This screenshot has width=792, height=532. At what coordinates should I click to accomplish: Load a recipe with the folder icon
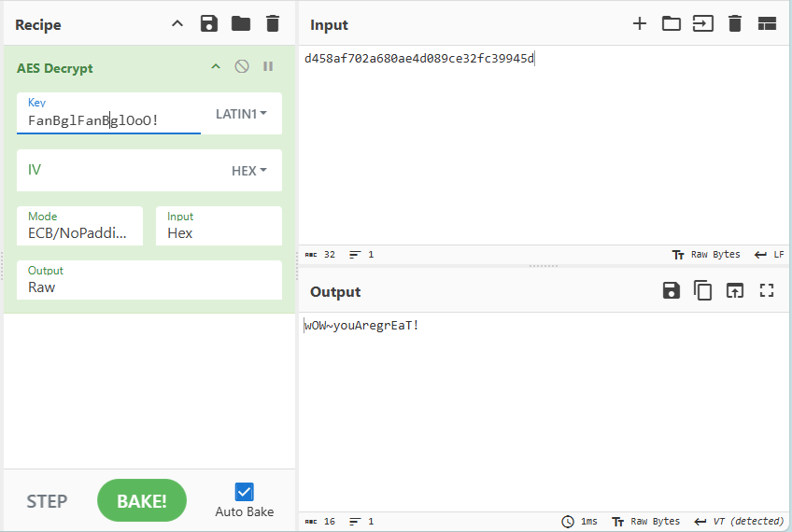(x=241, y=23)
